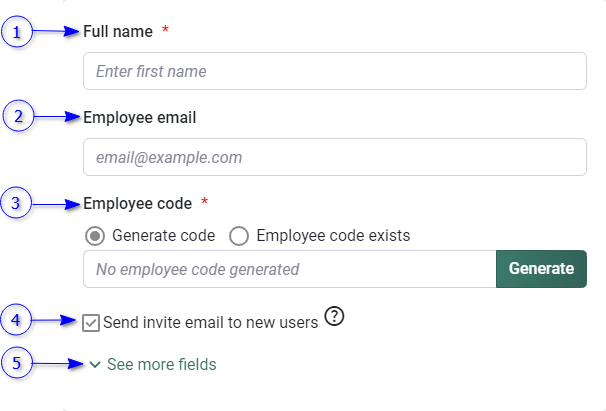Screen dimensions: 606x411
Task: Select the Generate code radio option
Action: [95, 236]
